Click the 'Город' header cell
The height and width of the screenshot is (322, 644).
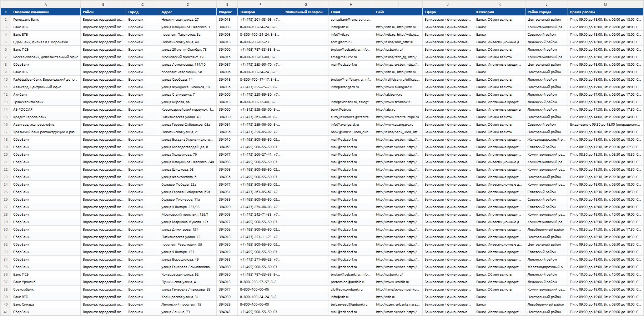point(142,12)
